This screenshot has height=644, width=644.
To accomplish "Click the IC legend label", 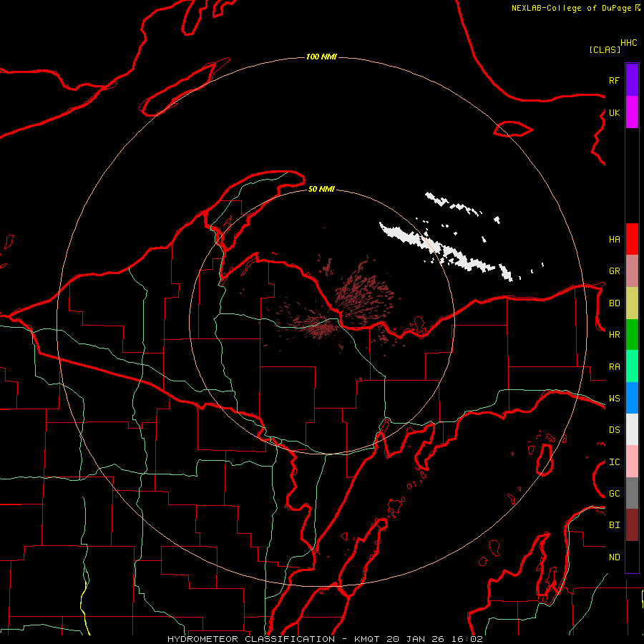I will pos(614,462).
